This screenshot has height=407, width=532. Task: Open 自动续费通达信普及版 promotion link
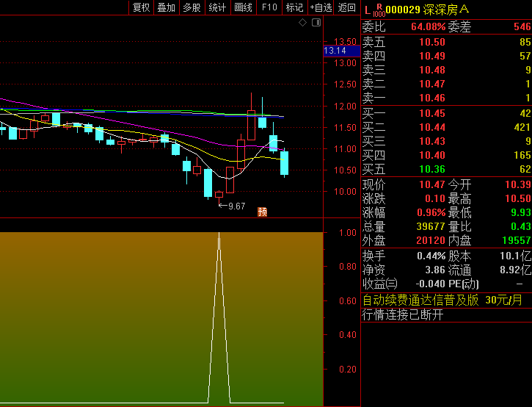tap(442, 300)
